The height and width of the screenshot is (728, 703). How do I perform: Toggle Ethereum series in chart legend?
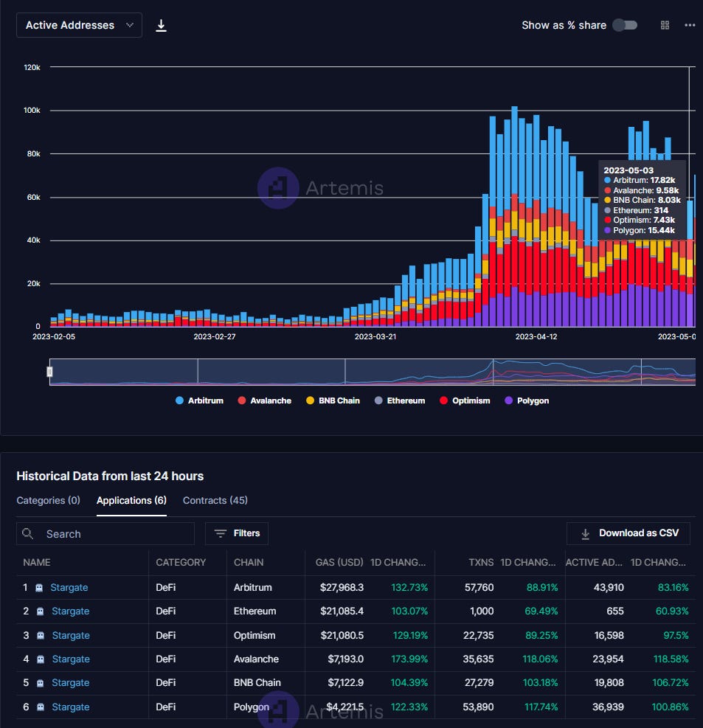[400, 401]
